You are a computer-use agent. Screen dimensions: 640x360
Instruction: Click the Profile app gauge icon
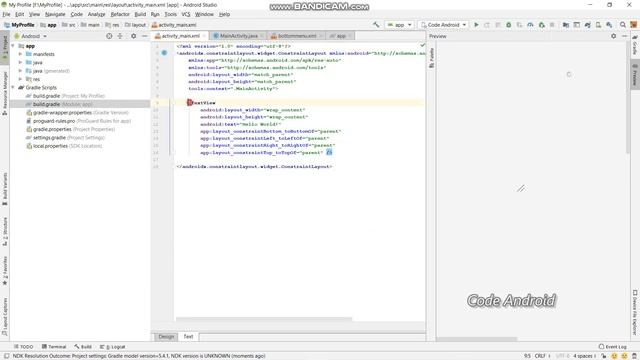[x=530, y=25]
